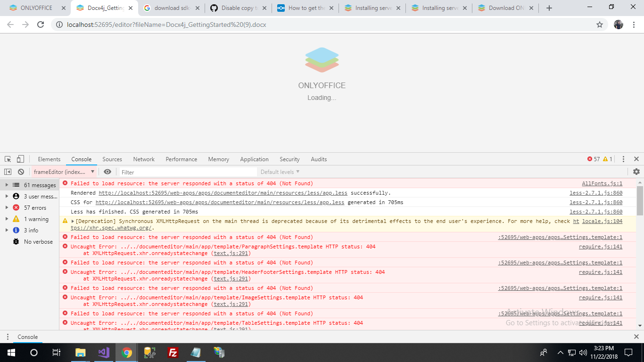Viewport: 644px width, 362px height.
Task: Open the frameEditor context dropdown
Action: 63,172
